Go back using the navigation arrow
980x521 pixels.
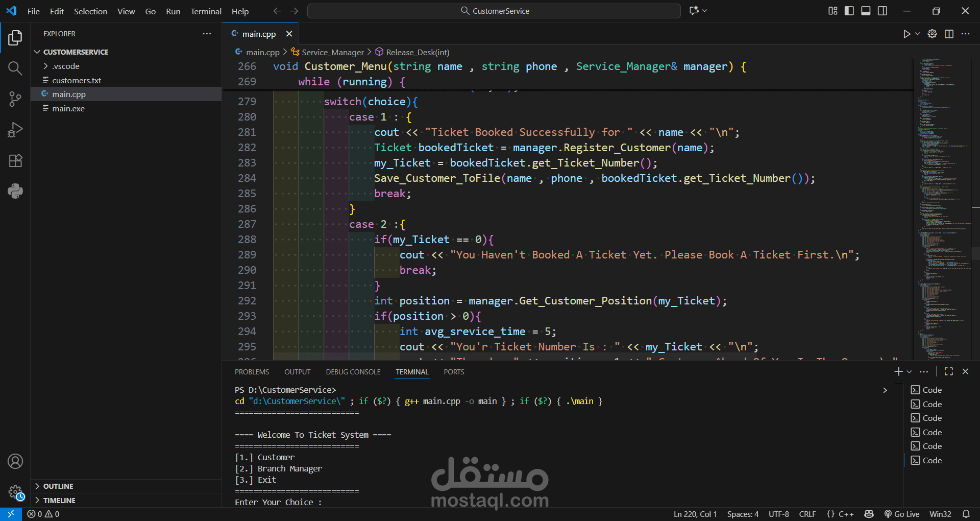(x=277, y=11)
